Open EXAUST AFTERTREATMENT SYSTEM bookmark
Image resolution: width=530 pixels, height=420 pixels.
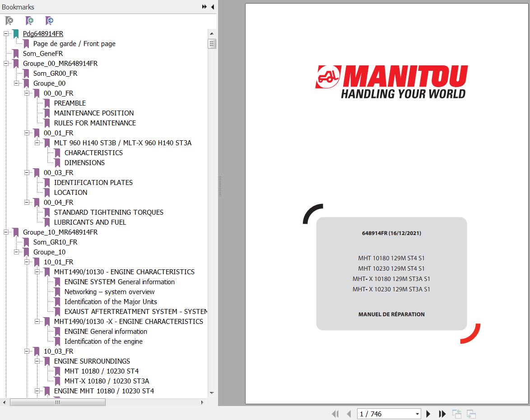point(136,312)
